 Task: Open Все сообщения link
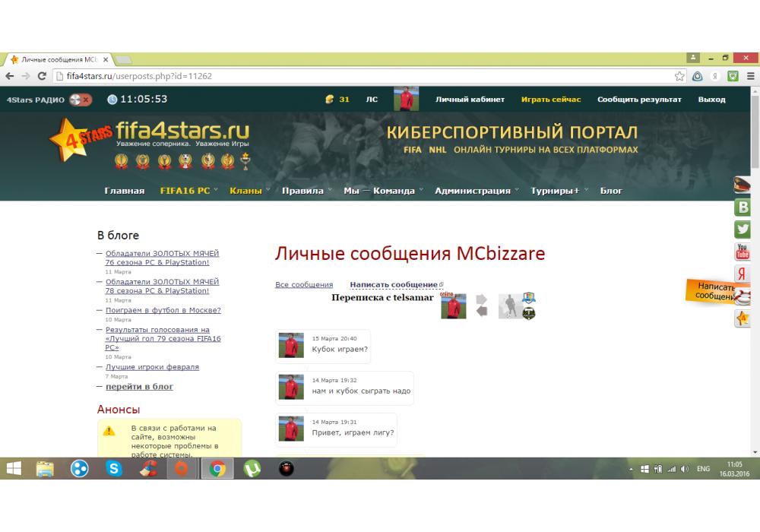coord(304,285)
